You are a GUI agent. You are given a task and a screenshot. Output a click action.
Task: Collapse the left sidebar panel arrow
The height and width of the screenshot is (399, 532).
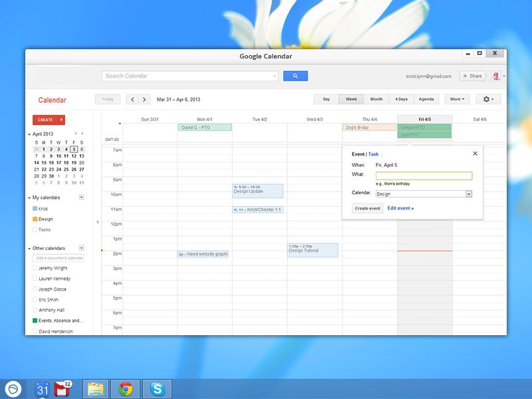[x=98, y=222]
